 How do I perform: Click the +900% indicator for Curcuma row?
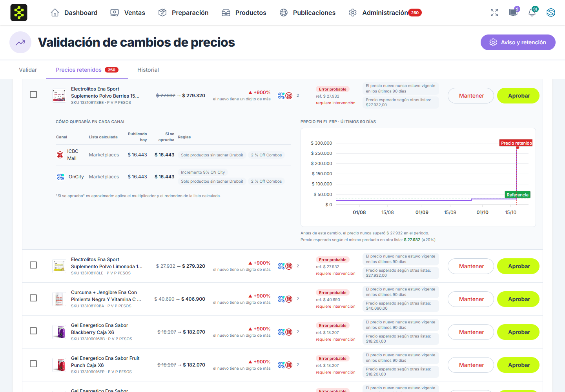point(259,296)
